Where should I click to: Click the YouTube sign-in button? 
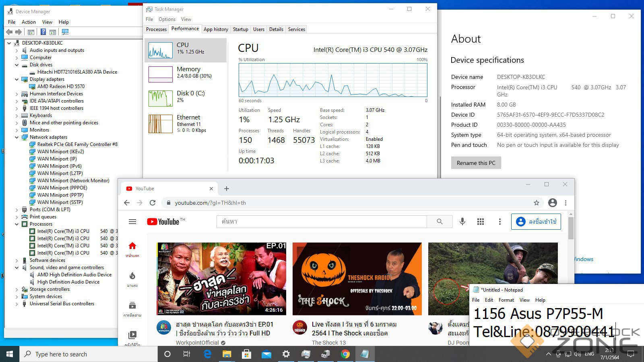pos(536,222)
